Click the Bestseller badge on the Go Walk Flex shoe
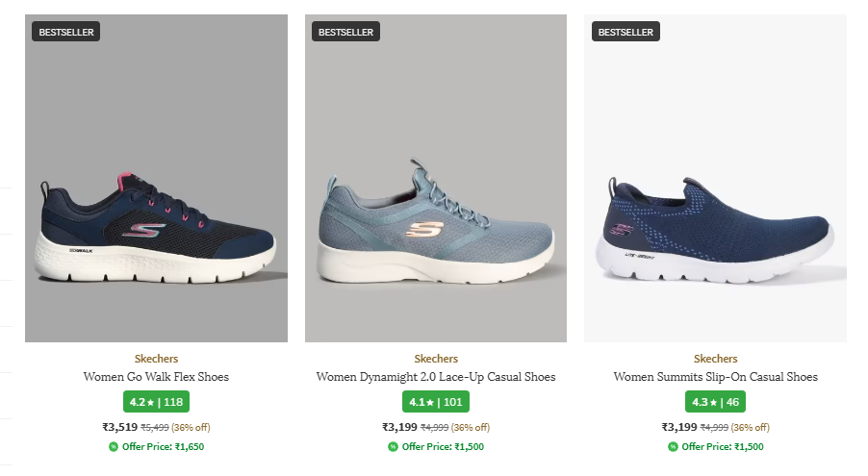 point(65,32)
